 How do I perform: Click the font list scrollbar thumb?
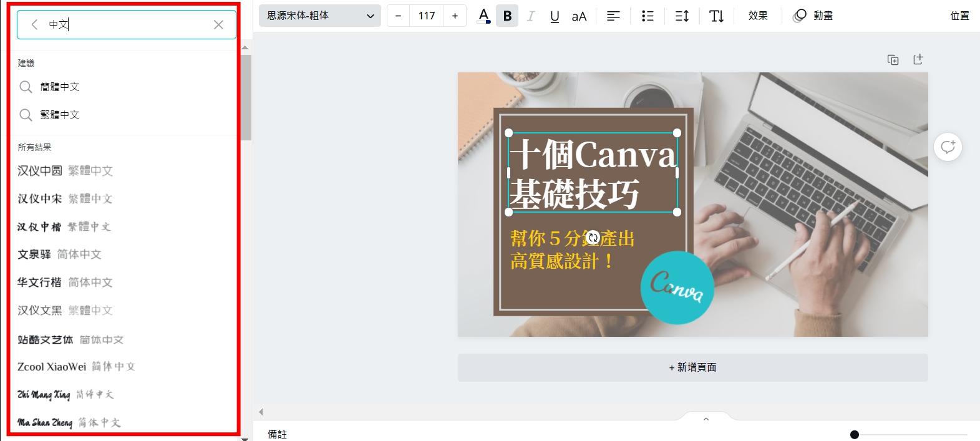pos(246,97)
